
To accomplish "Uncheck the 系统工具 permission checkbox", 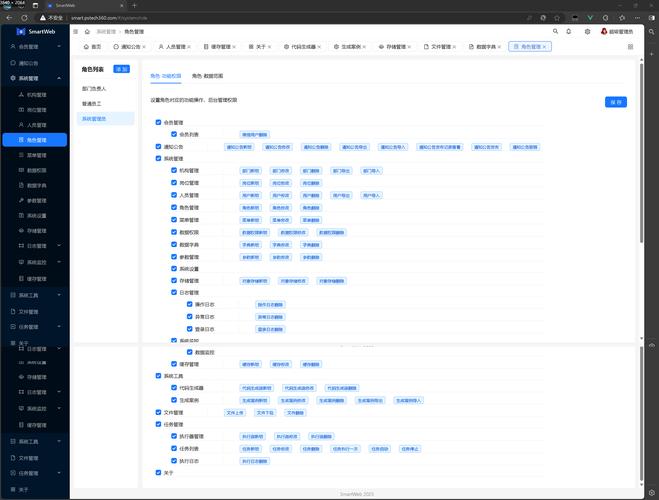I will (x=158, y=376).
